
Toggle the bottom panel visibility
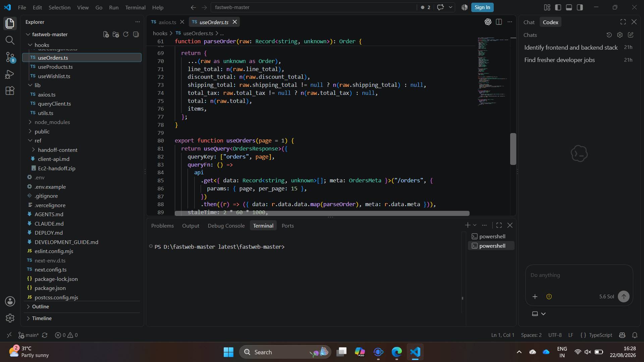tap(569, 7)
